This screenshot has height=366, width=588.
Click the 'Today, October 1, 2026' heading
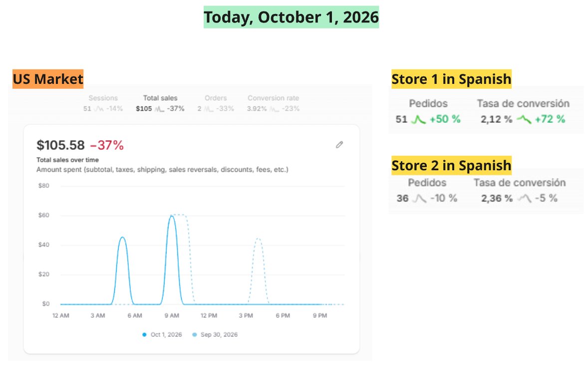(292, 17)
